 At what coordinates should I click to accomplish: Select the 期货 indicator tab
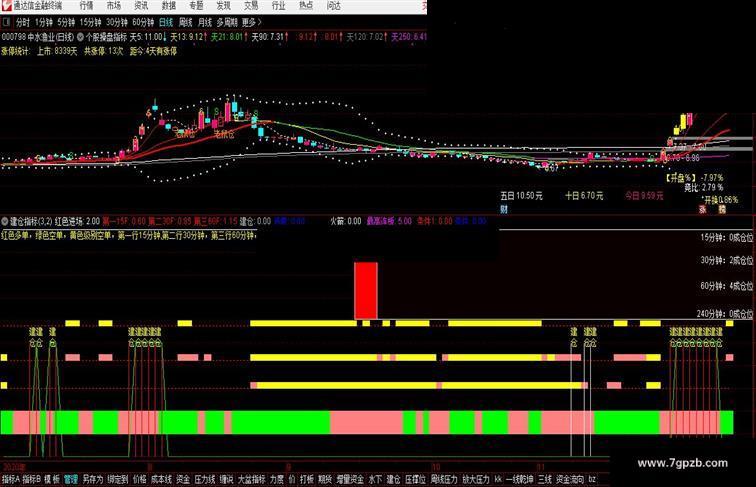point(325,479)
